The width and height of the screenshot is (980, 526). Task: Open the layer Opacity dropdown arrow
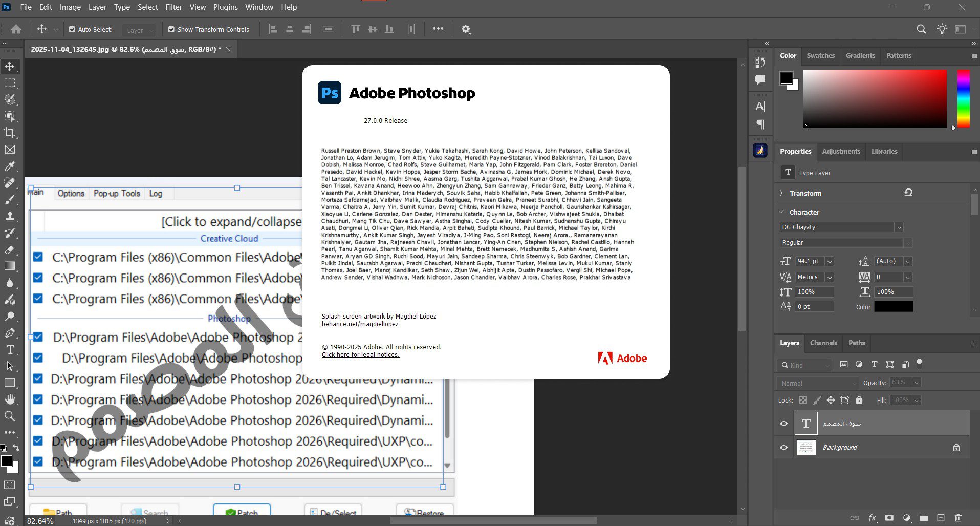click(x=917, y=383)
